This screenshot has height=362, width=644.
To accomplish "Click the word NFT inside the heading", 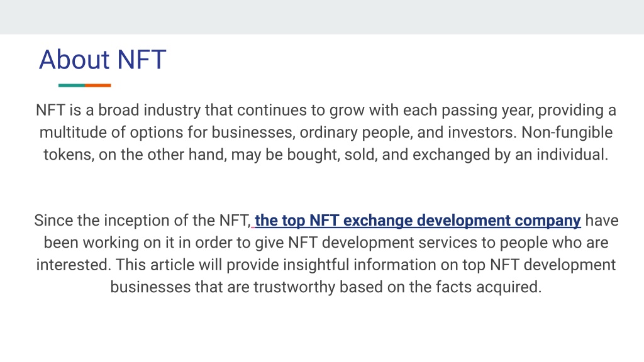I will point(142,60).
